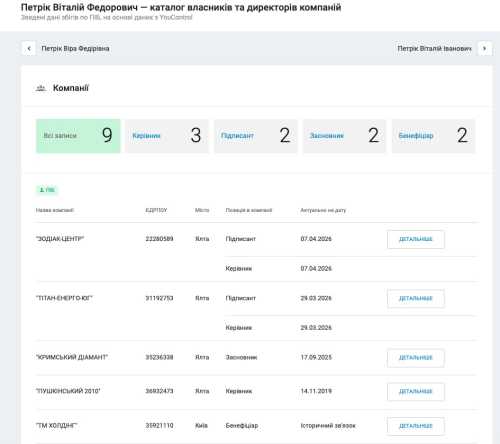Image resolution: width=500 pixels, height=444 pixels.
Task: Click the Позиція в компанії column header
Action: 249,210
